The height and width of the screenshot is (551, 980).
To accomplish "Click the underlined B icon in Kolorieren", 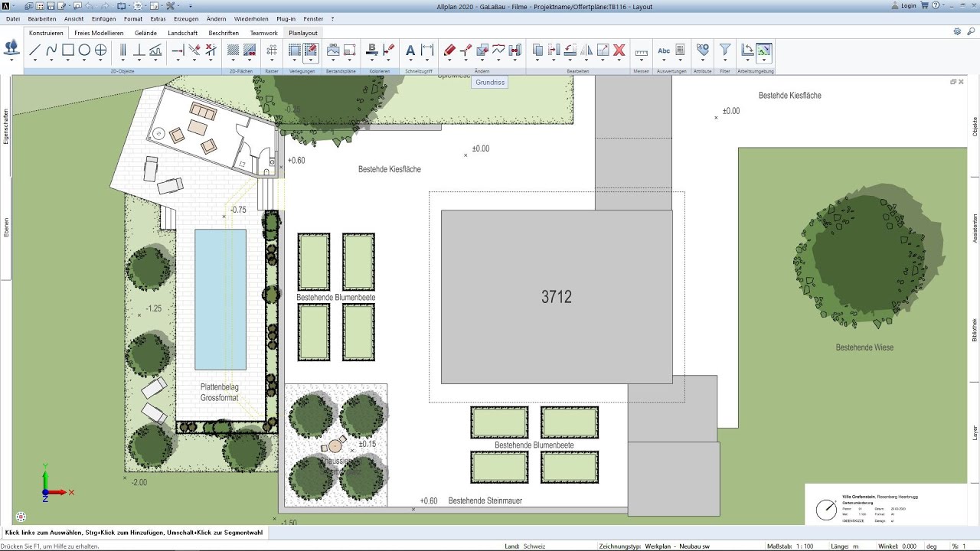I will pos(372,51).
